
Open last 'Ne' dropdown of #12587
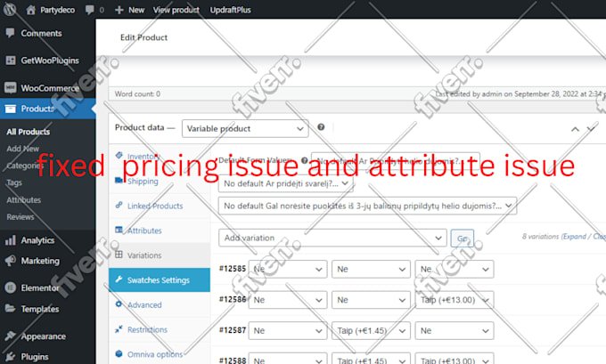[454, 331]
